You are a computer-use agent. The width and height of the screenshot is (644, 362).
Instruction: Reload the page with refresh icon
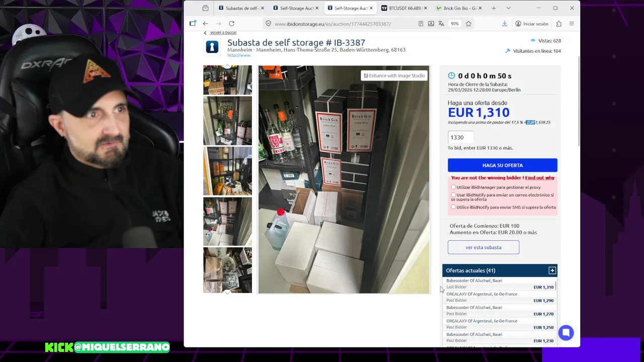(231, 24)
